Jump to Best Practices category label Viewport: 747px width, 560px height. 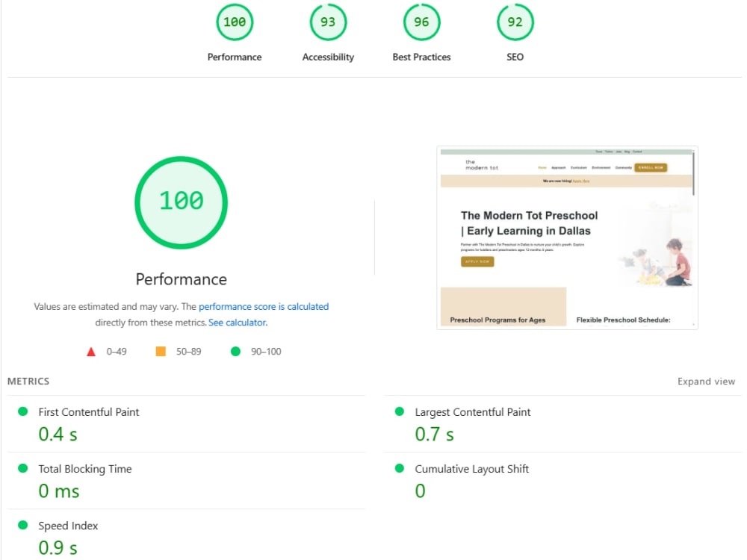[421, 57]
